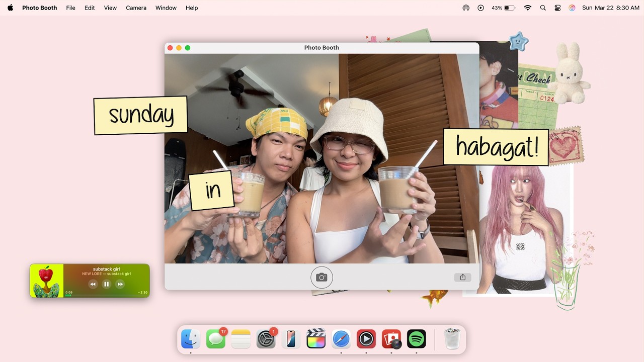Seek on the music player progress bar
This screenshot has height=362, width=644.
click(106, 295)
